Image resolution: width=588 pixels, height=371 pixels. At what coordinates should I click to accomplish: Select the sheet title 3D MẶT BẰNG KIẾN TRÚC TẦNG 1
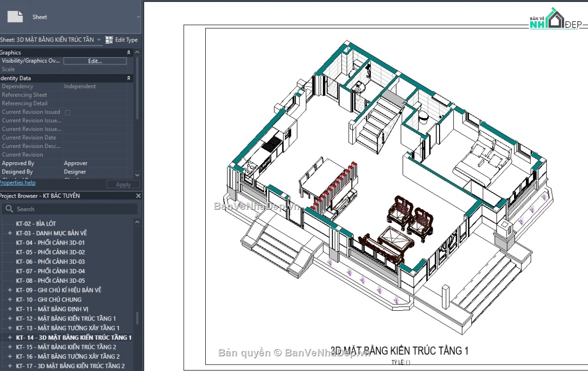399,350
